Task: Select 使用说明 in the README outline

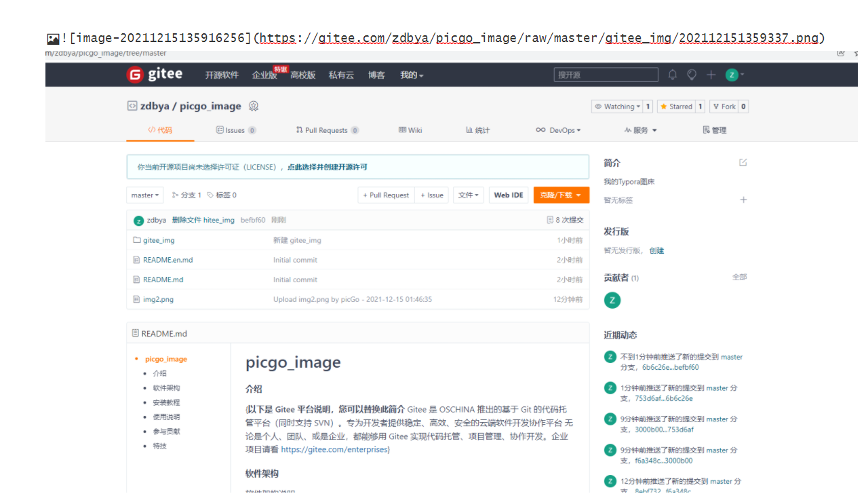Action: tap(166, 417)
